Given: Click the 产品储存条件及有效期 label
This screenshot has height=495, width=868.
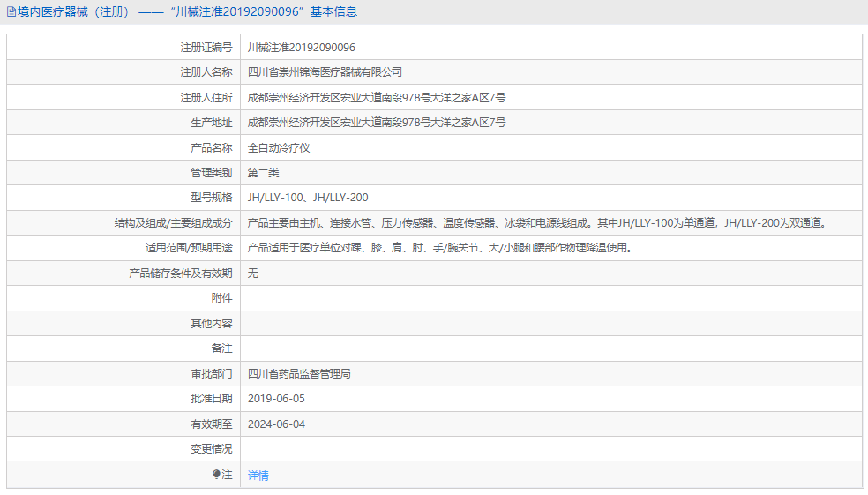Looking at the screenshot, I should [x=181, y=274].
